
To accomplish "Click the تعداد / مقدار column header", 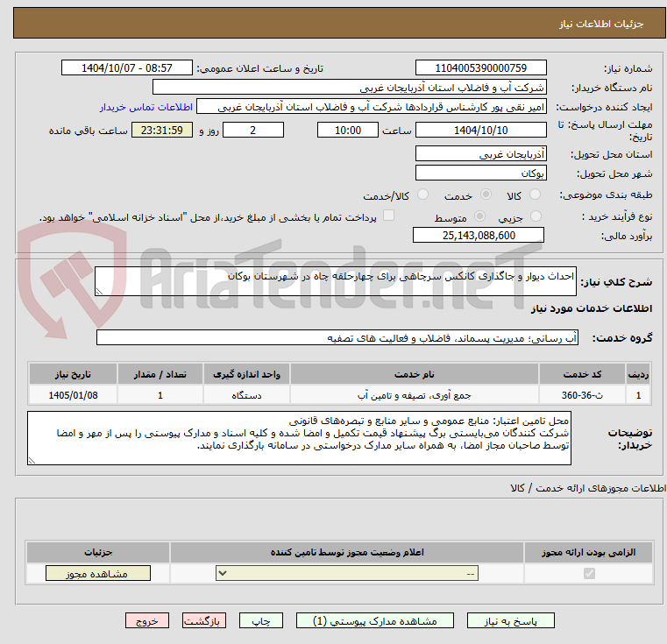I will [160, 374].
